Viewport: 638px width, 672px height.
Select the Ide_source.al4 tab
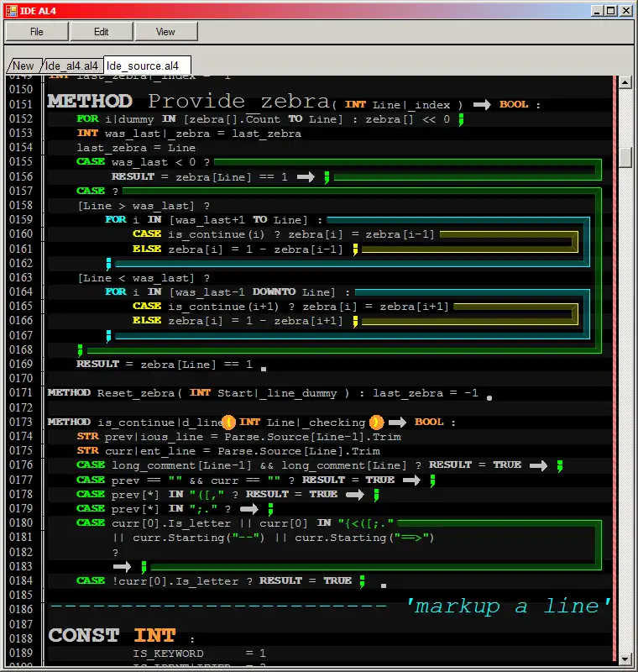coord(145,66)
